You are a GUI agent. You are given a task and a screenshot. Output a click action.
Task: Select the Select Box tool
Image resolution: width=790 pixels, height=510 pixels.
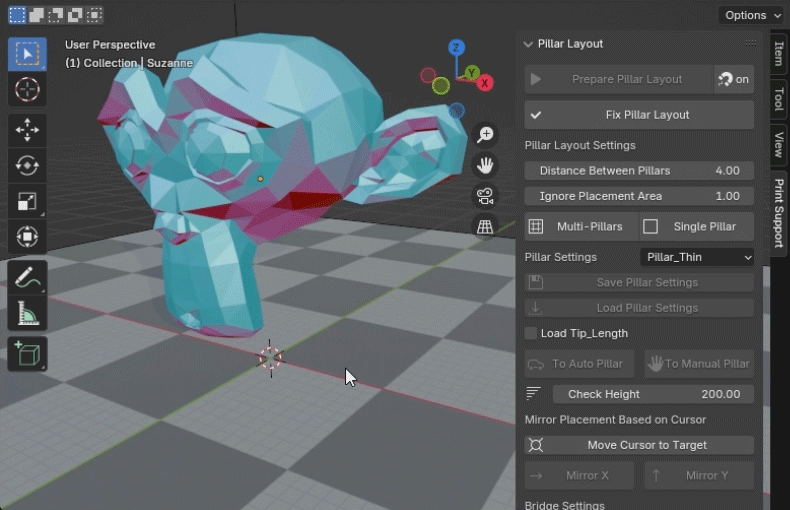point(27,54)
